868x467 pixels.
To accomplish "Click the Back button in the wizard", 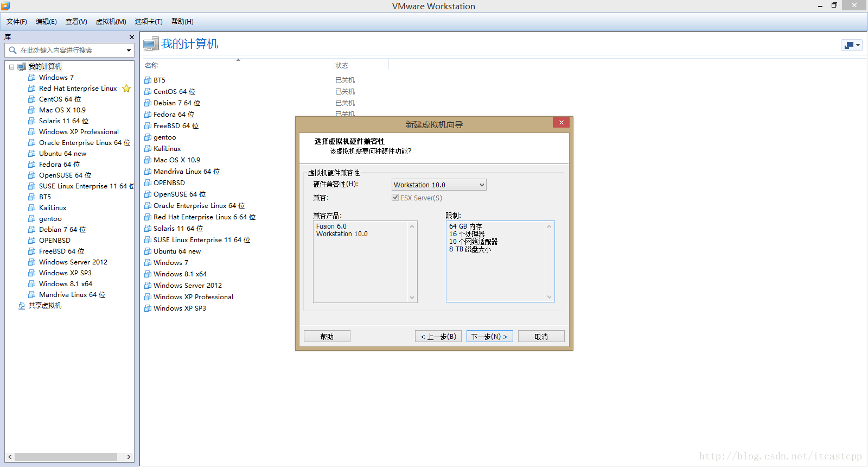I will coord(438,337).
